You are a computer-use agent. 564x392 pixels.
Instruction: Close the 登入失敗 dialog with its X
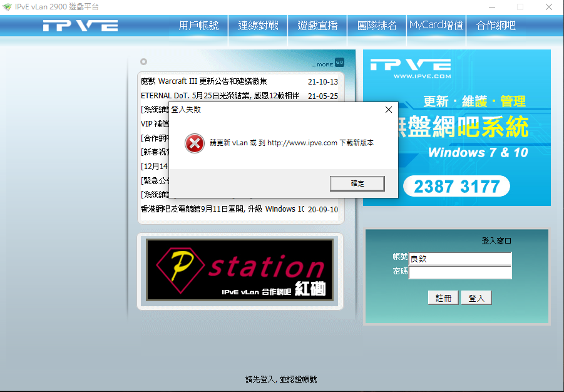click(389, 110)
